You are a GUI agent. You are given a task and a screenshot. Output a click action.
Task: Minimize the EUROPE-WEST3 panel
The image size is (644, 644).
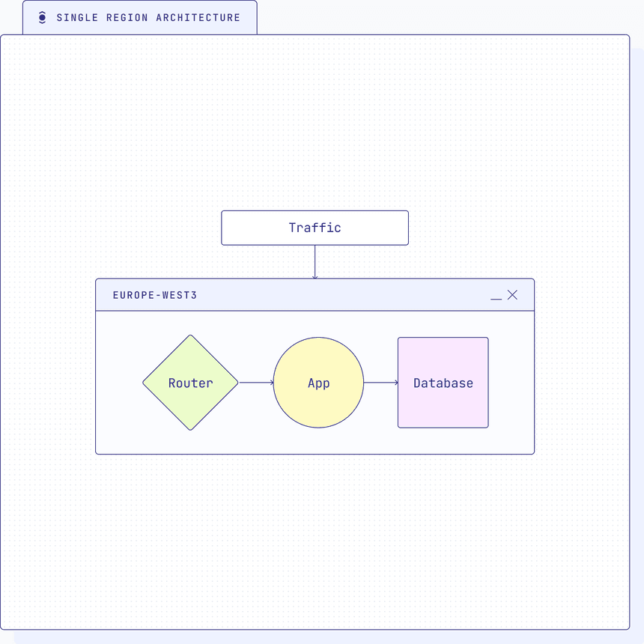click(496, 296)
